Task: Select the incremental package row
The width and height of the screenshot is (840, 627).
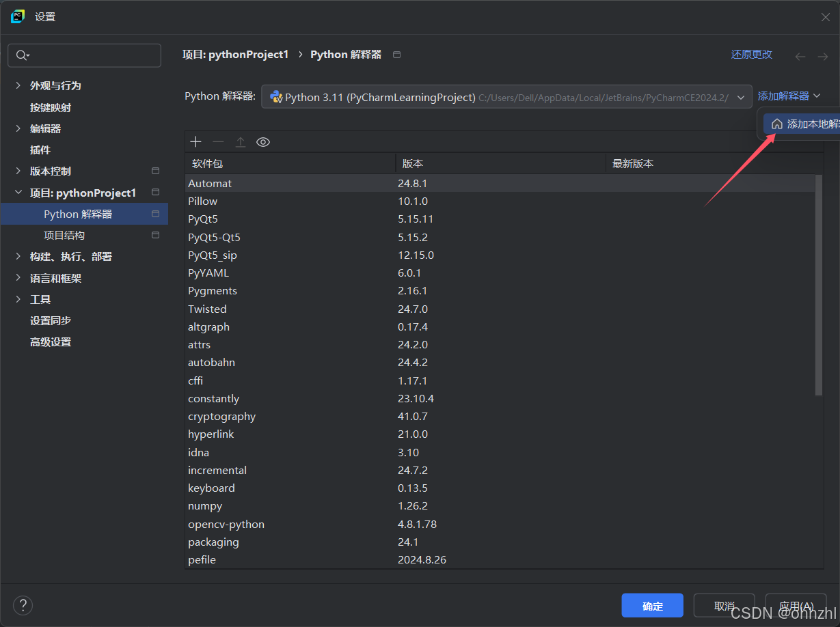Action: pos(500,470)
